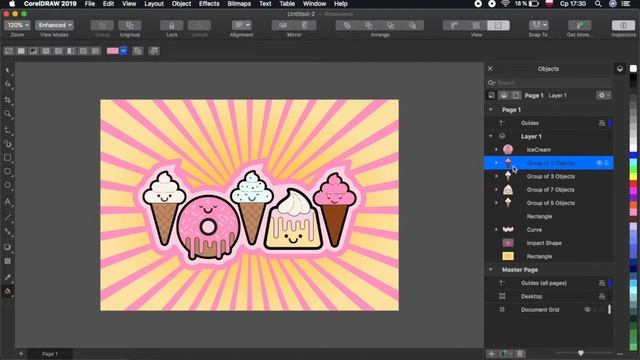Delete selected object with trash icon
Viewport: 640px width, 360px height.
pos(520,353)
